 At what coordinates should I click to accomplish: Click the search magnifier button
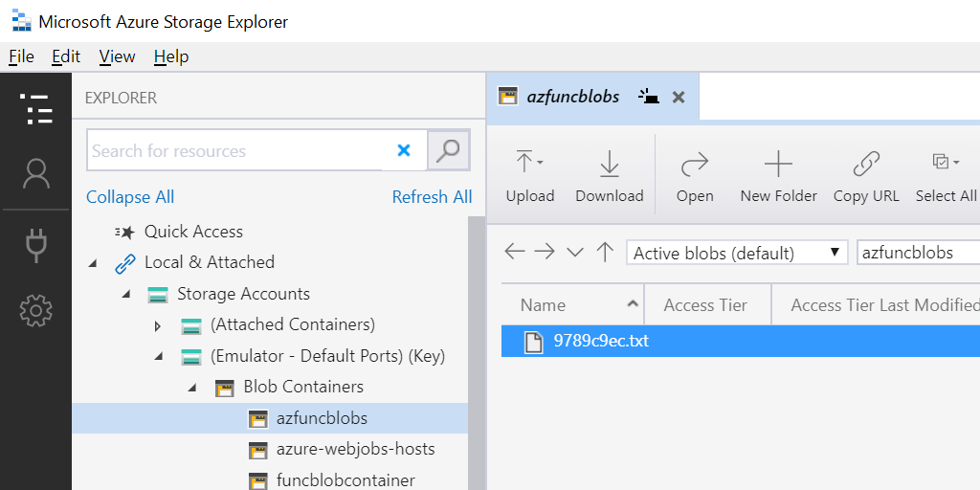tap(448, 150)
